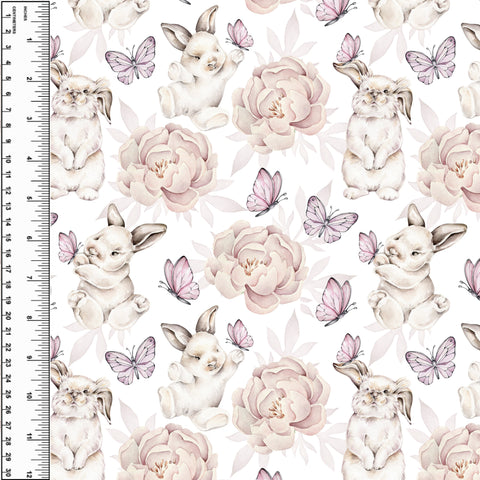Click the "18" centimeter mark on the ruler
480x480 pixels.
(8, 285)
